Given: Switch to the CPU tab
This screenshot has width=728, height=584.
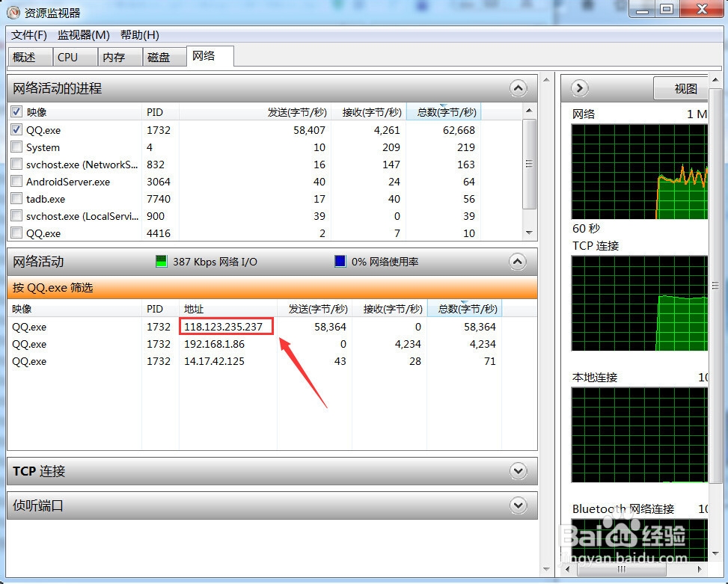Looking at the screenshot, I should [x=76, y=57].
